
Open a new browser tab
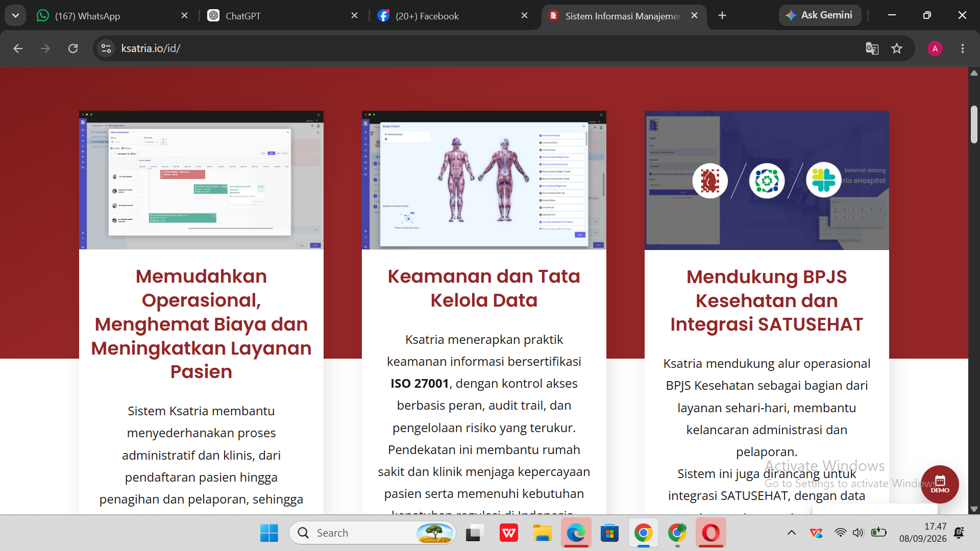tap(722, 16)
